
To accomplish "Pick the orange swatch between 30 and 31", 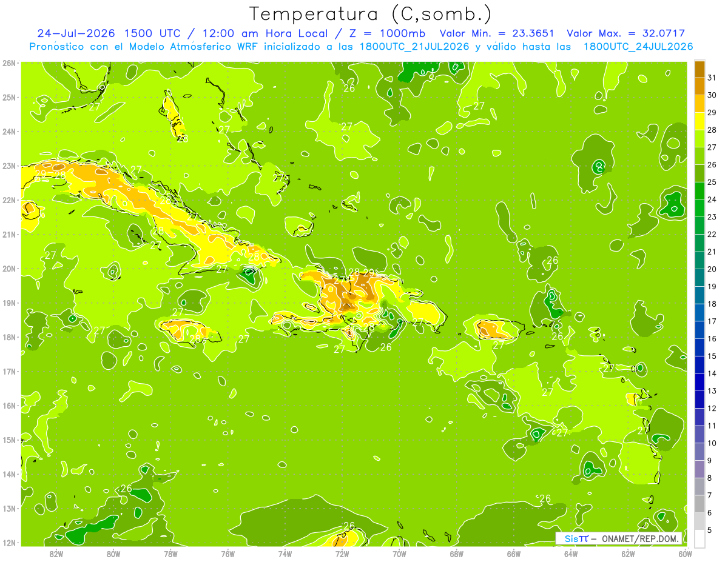I will click(x=699, y=86).
